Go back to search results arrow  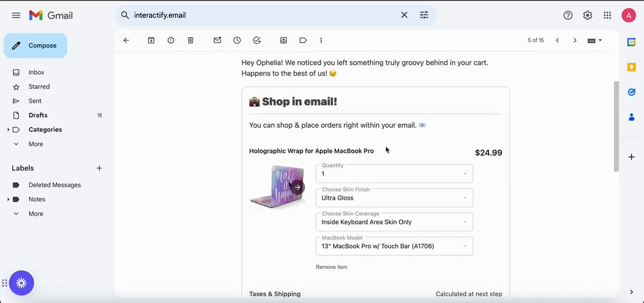(126, 40)
